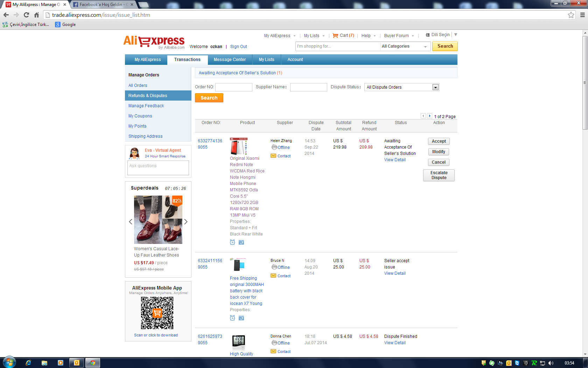Click the envelope Contact icon for Donna Chen

273,352
